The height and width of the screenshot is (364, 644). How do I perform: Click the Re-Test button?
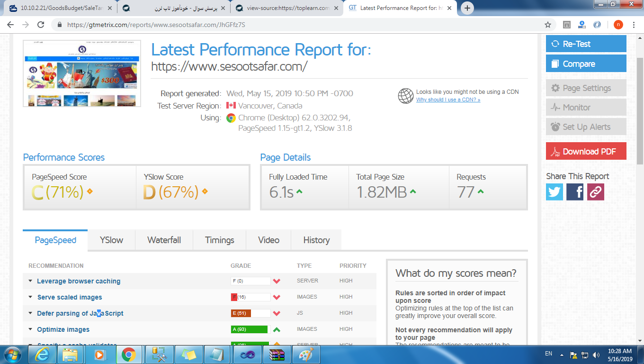[x=586, y=44]
